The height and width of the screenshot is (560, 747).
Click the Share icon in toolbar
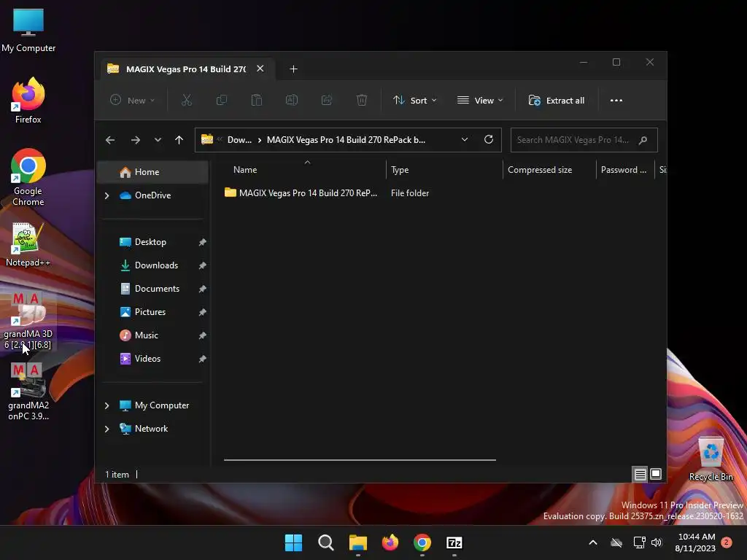coord(327,101)
